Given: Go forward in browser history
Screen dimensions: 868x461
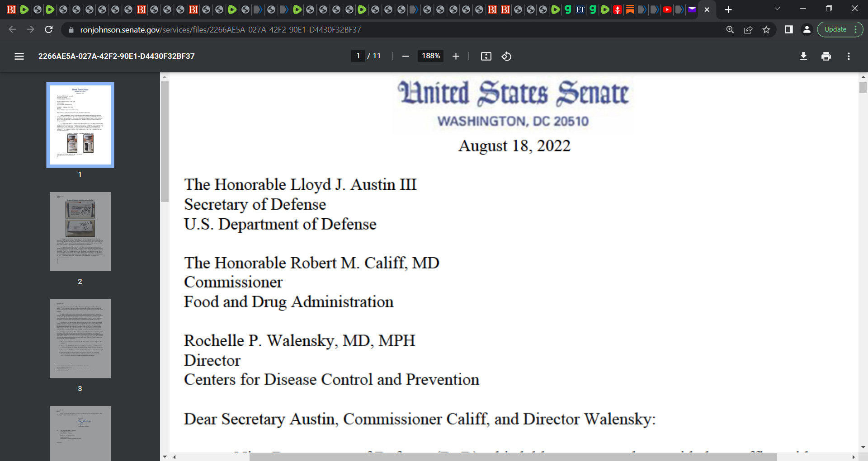Looking at the screenshot, I should click(x=30, y=29).
